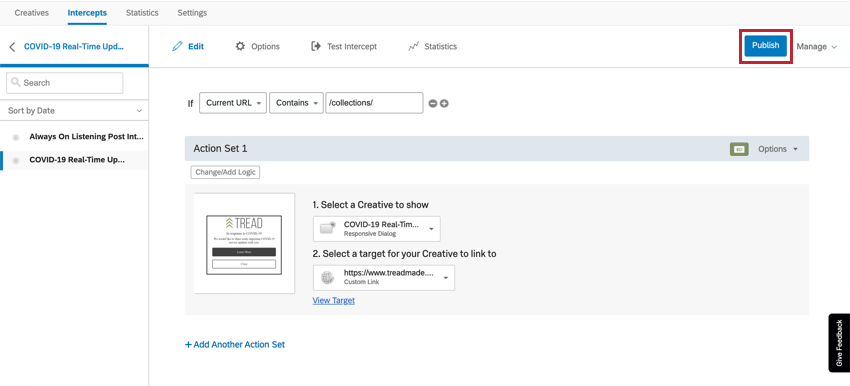
Task: Open Statistics with chart icon in toolbar
Action: pyautogui.click(x=433, y=47)
